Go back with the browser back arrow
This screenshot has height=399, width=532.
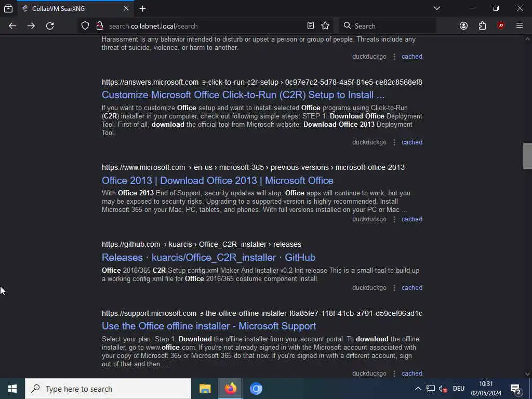tap(12, 26)
